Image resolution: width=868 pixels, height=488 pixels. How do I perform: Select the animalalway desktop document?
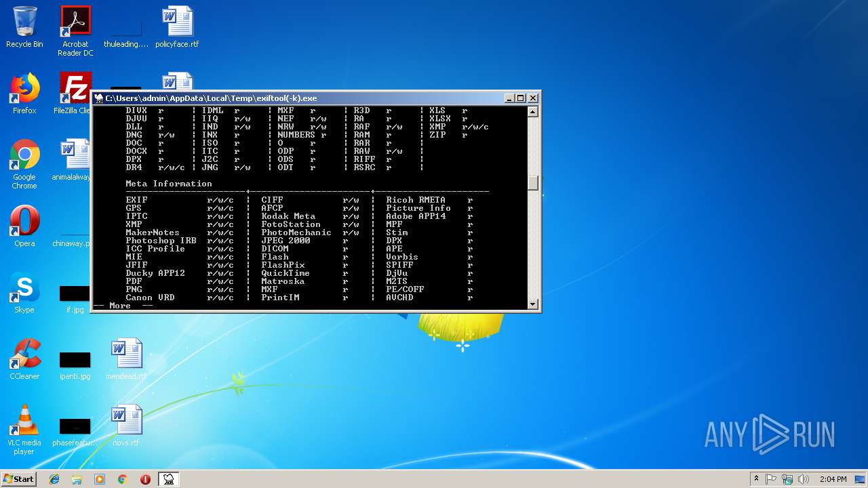[x=73, y=161]
